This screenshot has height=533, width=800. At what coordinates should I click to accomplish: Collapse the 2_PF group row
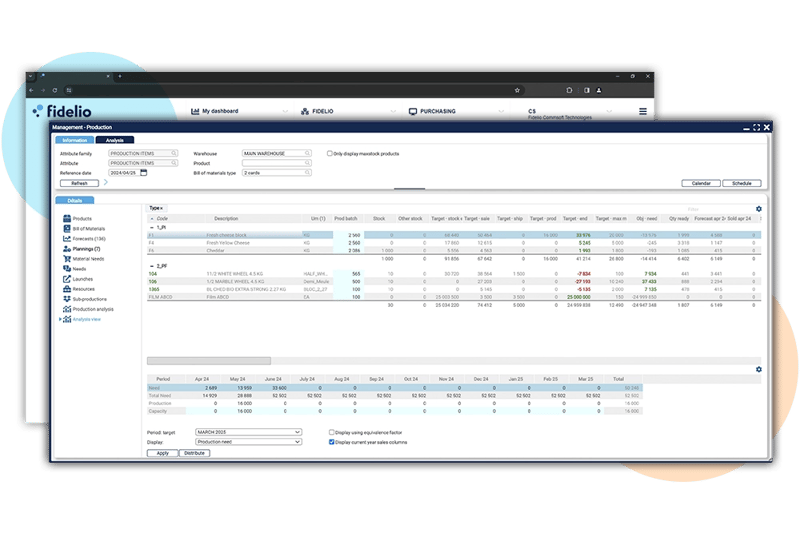[x=152, y=266]
